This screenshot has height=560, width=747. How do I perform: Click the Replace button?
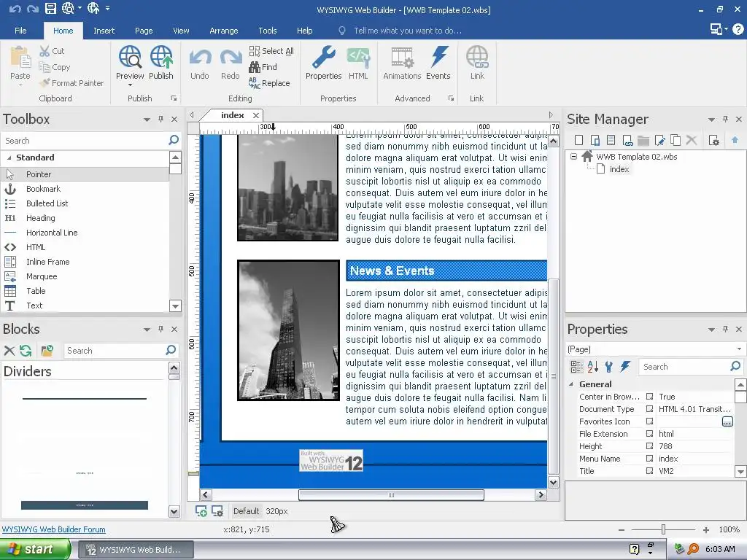pyautogui.click(x=269, y=83)
